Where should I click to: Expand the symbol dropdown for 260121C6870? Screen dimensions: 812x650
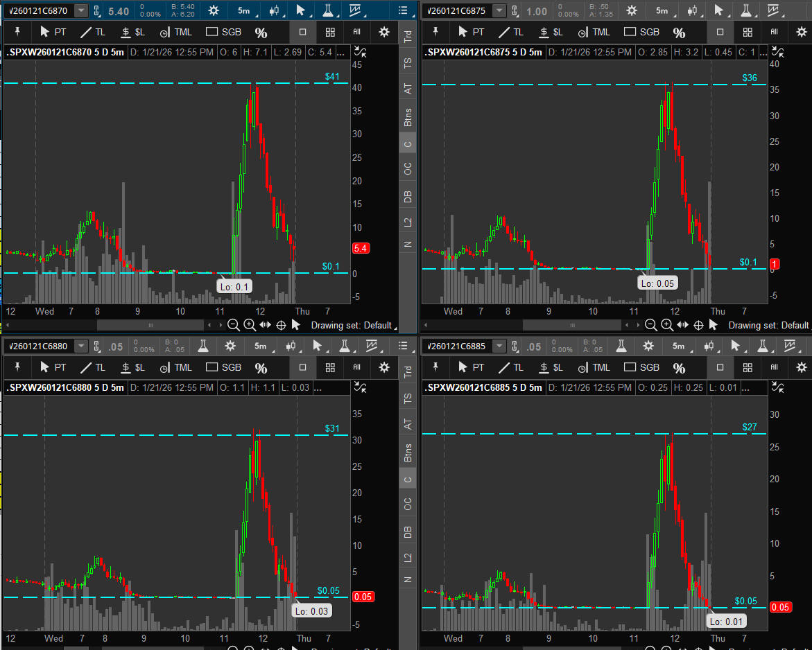81,10
